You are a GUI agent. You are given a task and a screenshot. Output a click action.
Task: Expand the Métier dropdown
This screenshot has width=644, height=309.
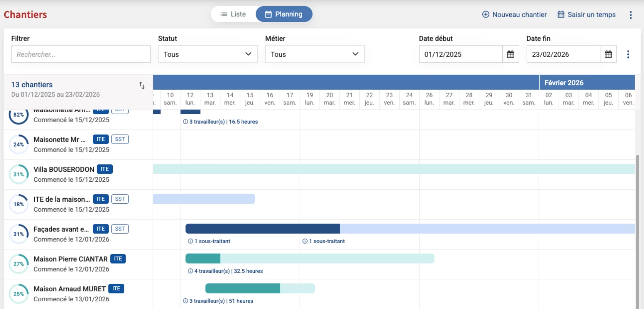(x=315, y=54)
